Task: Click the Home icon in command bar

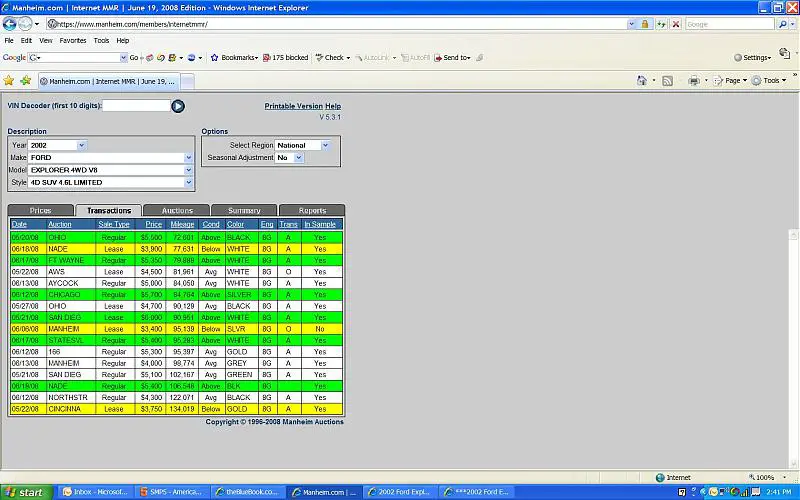Action: [x=641, y=81]
